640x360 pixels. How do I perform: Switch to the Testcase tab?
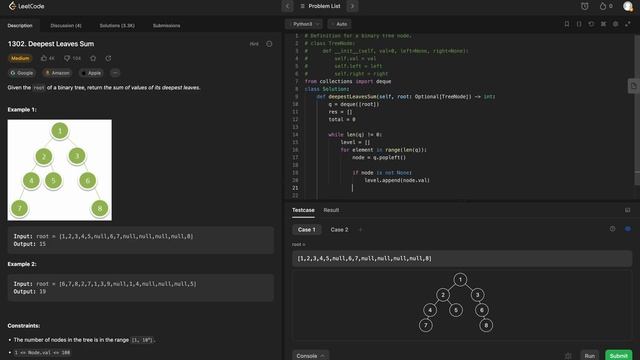coord(303,210)
